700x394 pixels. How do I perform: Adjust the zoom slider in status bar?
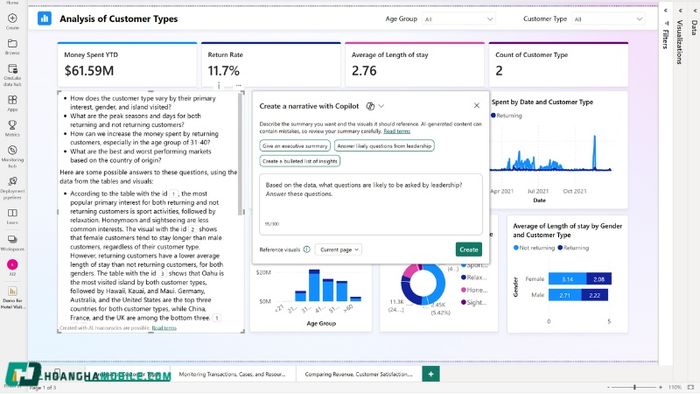[x=634, y=387]
